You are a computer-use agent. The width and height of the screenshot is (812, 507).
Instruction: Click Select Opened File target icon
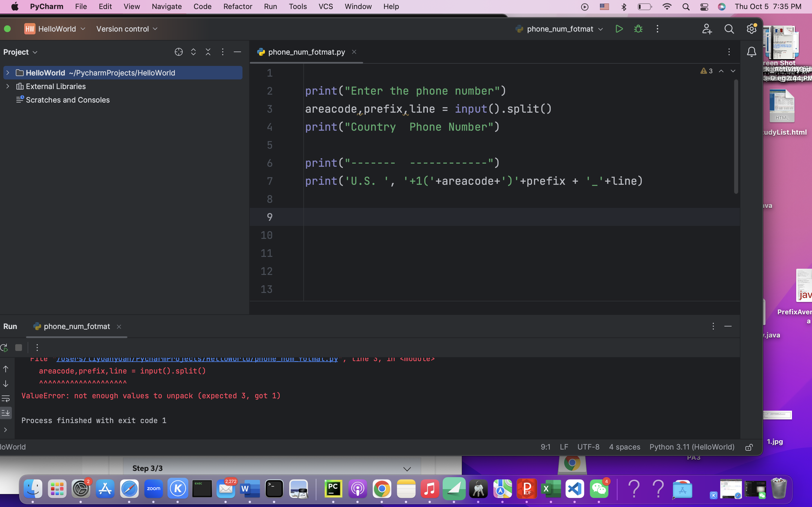(178, 52)
